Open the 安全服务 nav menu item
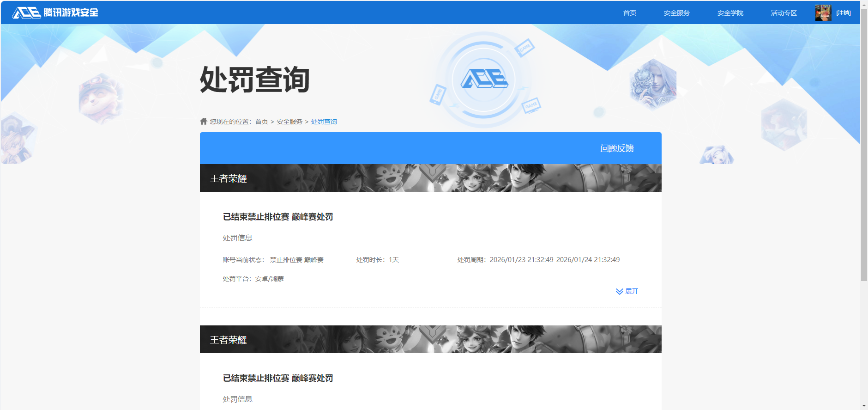 tap(677, 13)
